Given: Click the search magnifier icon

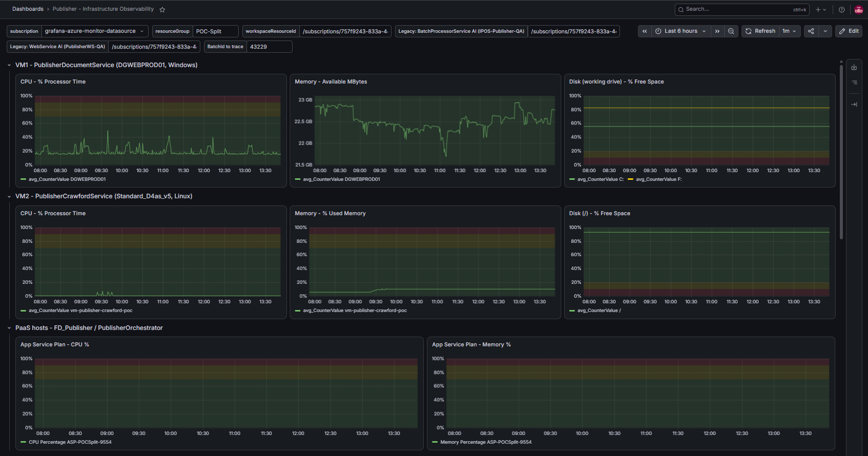Looking at the screenshot, I should (x=681, y=9).
